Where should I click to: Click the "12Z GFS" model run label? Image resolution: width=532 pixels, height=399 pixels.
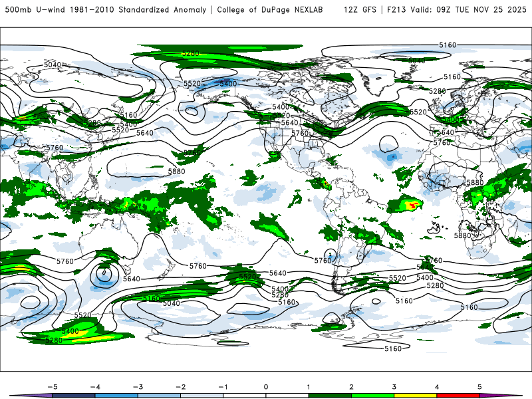tap(360, 10)
